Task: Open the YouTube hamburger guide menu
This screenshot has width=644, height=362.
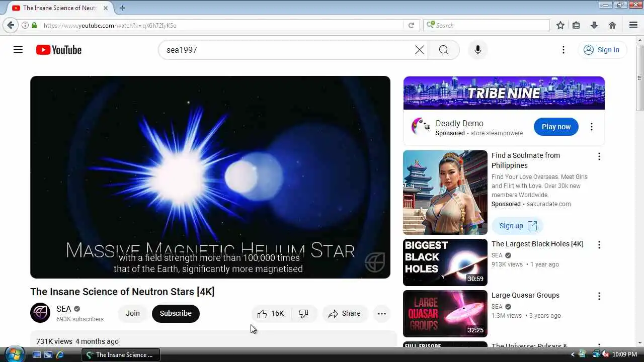Action: tap(18, 50)
